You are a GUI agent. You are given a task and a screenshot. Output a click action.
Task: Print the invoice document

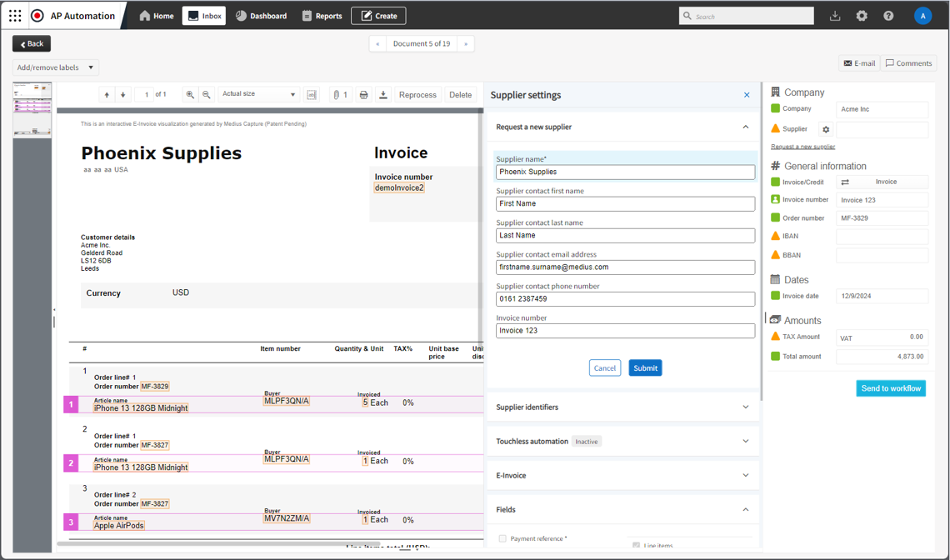(x=363, y=95)
